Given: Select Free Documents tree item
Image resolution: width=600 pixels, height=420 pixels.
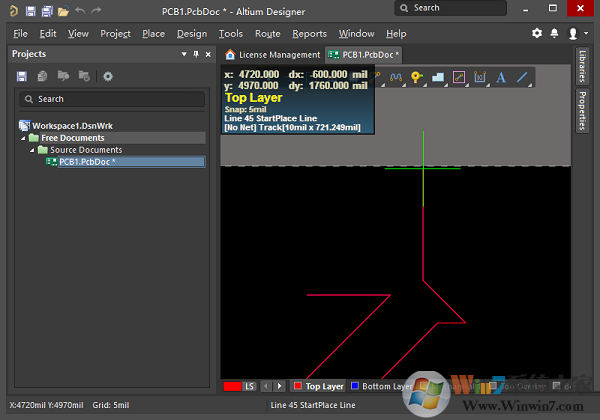Looking at the screenshot, I should (73, 138).
